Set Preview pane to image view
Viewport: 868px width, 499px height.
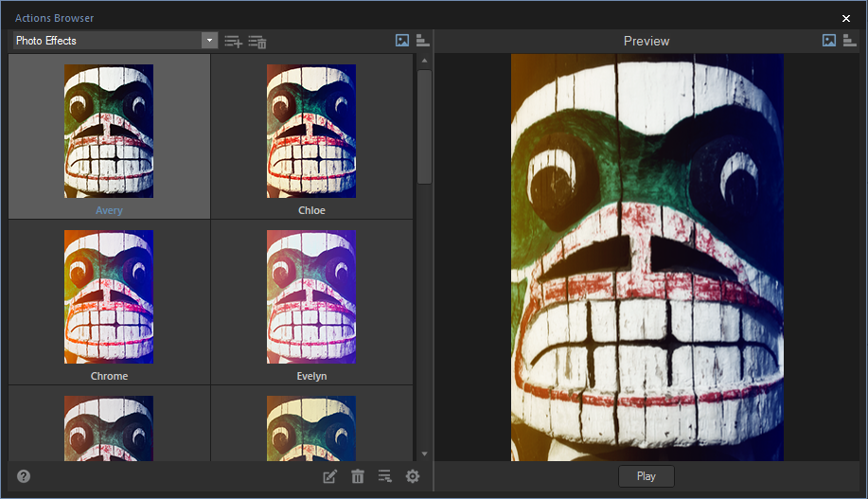tap(828, 41)
